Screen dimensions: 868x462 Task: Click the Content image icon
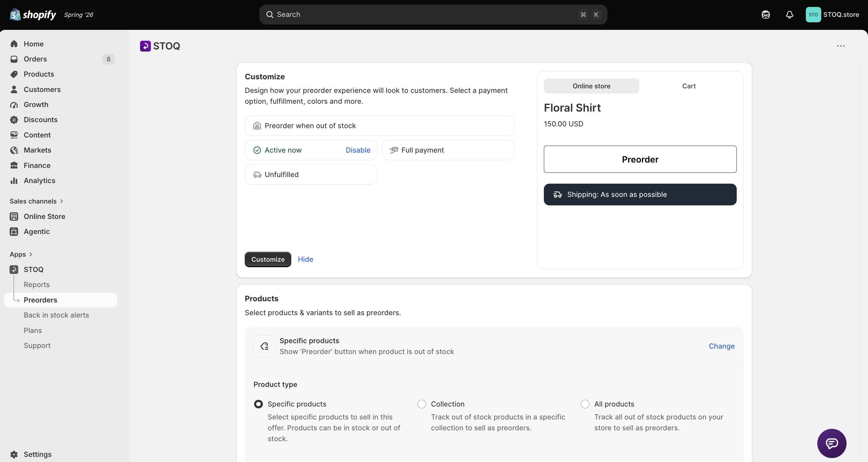click(14, 135)
